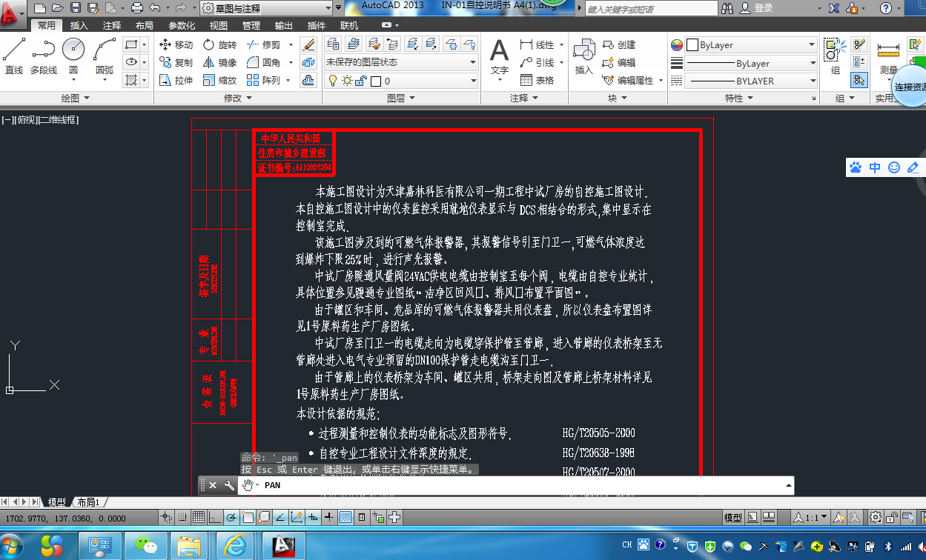
Task: Click the 编辑属性 button
Action: click(629, 80)
